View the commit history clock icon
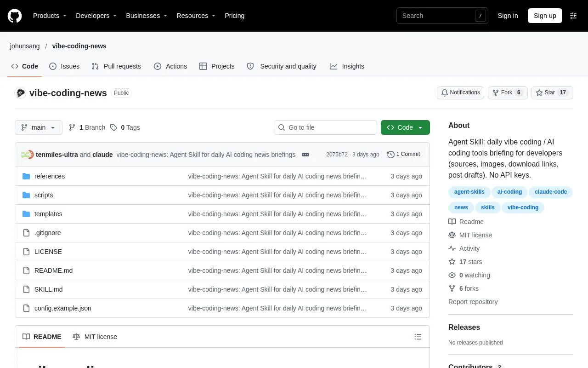This screenshot has height=368, width=588. [x=391, y=155]
